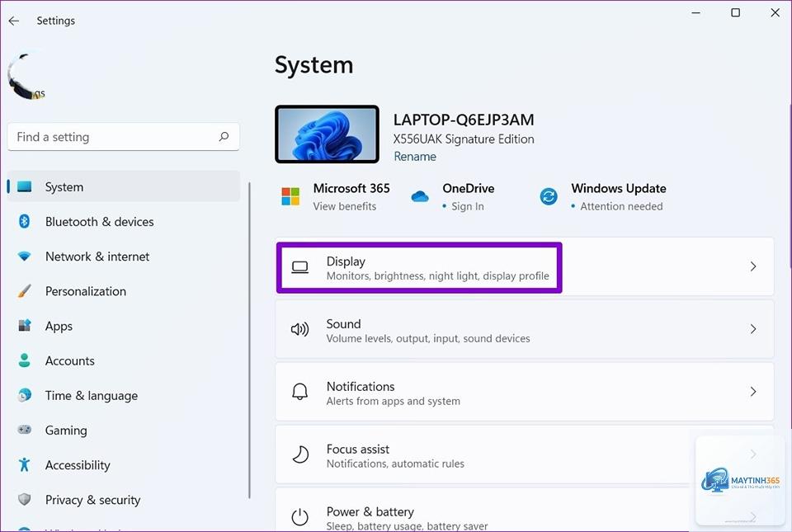This screenshot has height=532, width=792.
Task: Expand the Sound settings chevron
Action: point(753,329)
